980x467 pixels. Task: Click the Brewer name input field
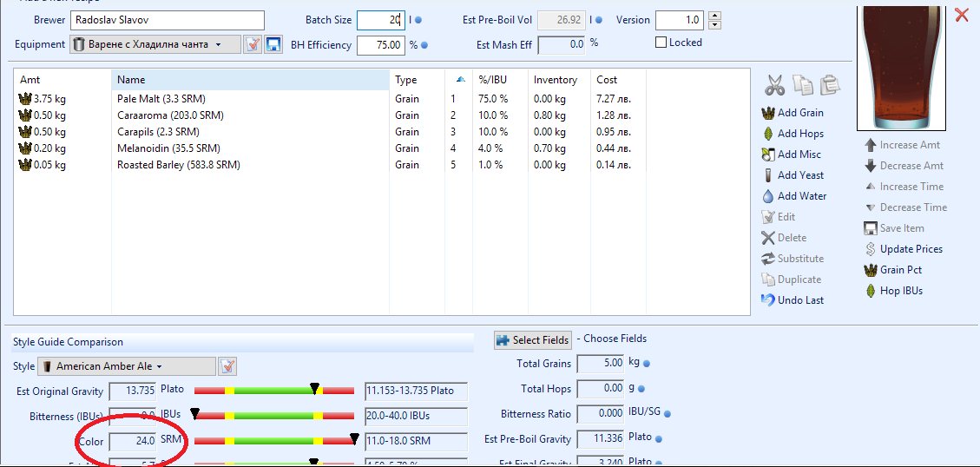coord(167,20)
